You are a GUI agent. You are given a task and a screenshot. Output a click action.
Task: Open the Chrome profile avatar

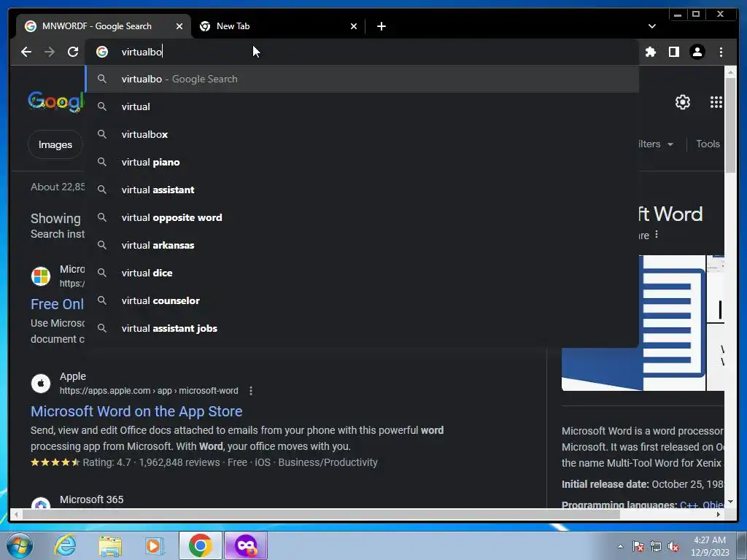tap(697, 52)
